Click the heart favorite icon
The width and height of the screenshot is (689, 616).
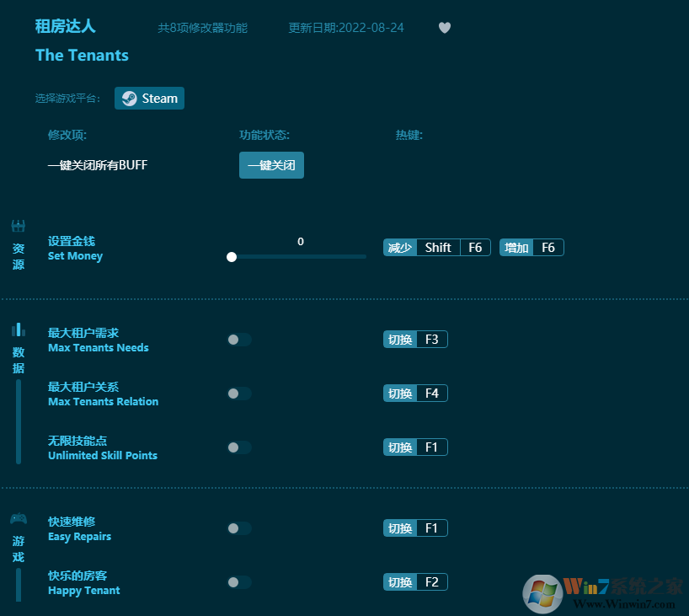click(445, 28)
